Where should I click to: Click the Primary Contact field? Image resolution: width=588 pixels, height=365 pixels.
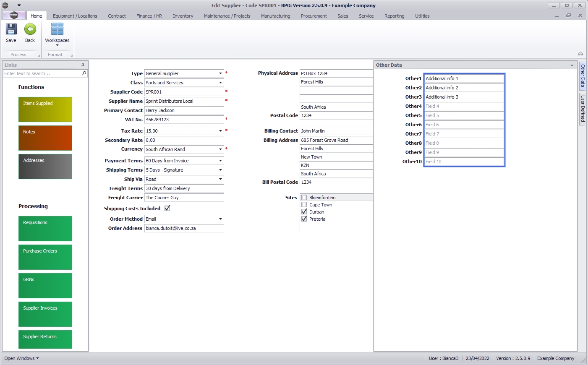point(184,110)
